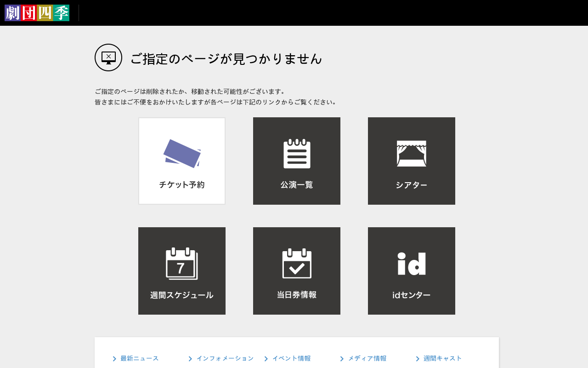This screenshot has height=368, width=588.
Task: Click the text beginning 皆さまにはご不便をおかけいたしますが
Action: 217,102
